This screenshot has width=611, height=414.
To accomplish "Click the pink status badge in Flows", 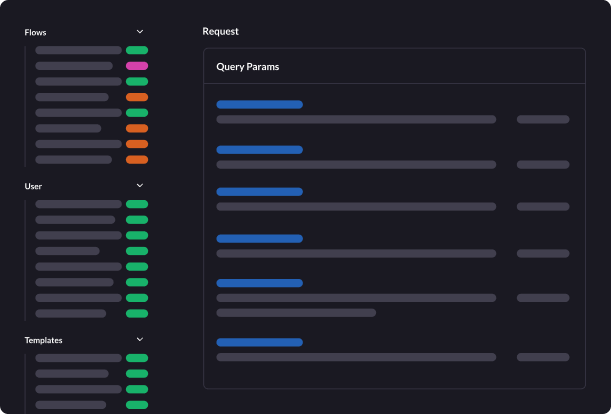I will pyautogui.click(x=137, y=66).
